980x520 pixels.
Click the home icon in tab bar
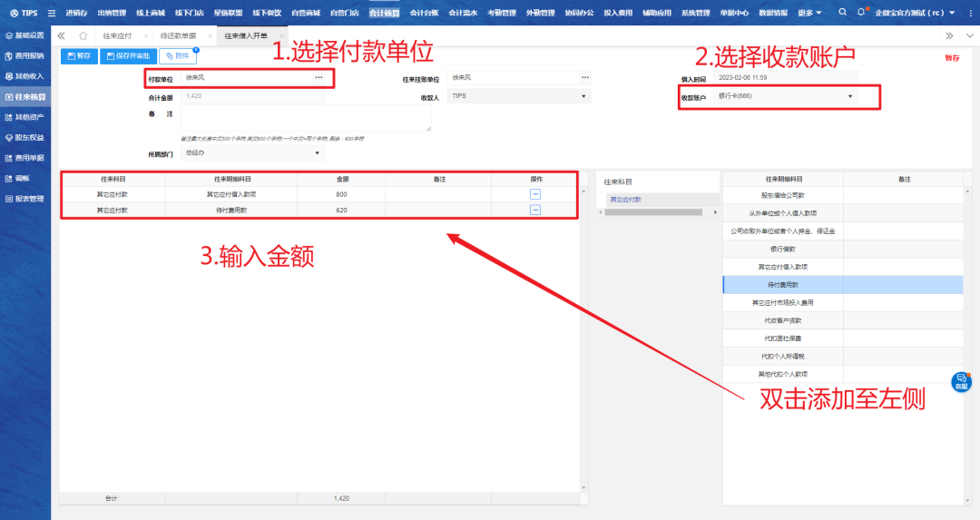tap(83, 35)
